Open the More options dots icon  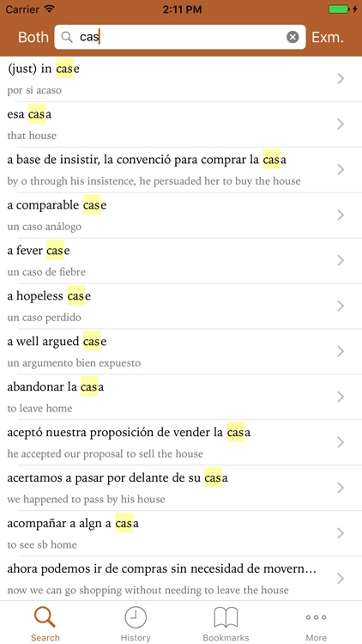coord(316,617)
